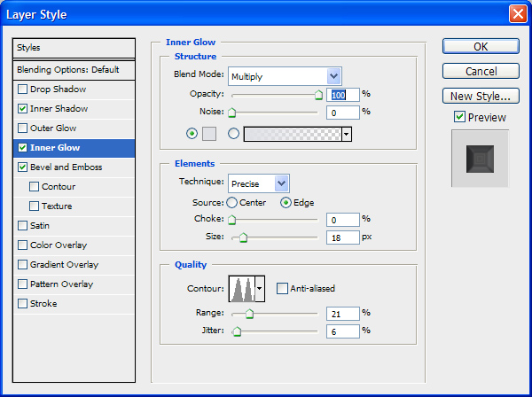Screen dimensions: 532x397
Task: Click the solid glow color swatch
Action: click(x=209, y=134)
